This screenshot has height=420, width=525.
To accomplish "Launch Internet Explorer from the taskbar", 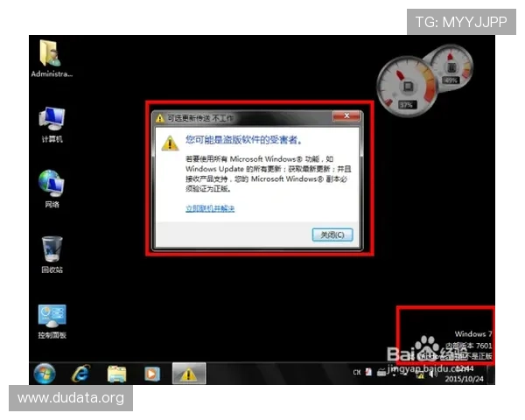I will [x=80, y=374].
